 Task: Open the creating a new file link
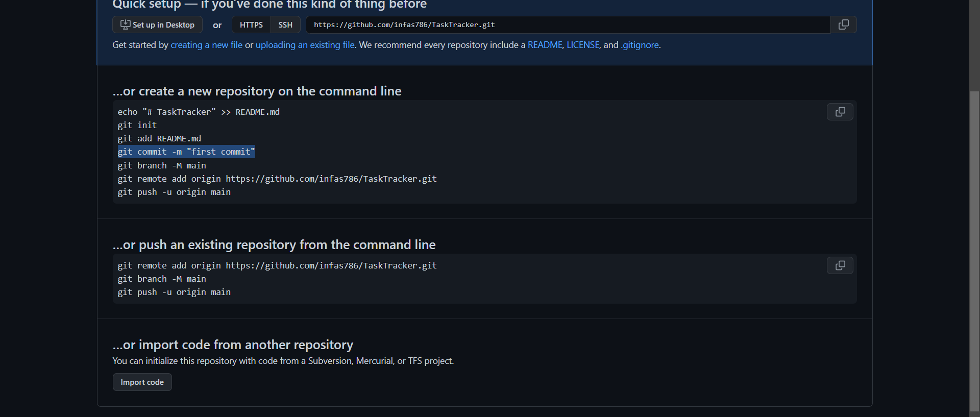(x=206, y=45)
